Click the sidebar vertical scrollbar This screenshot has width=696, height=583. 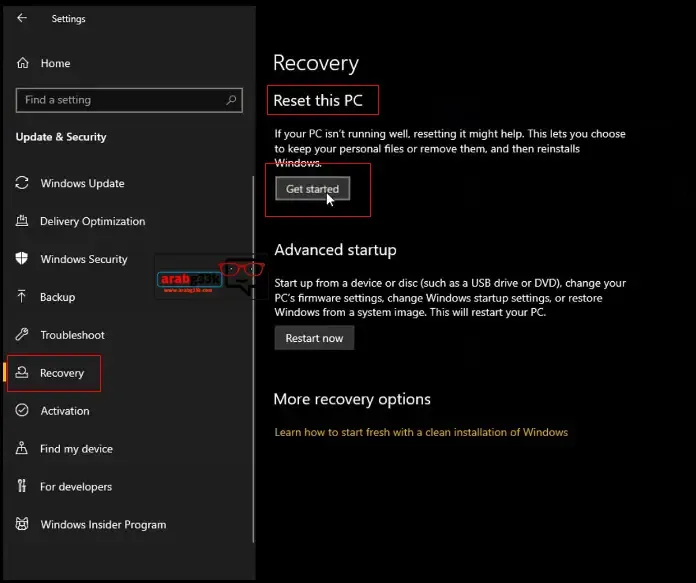coord(253,359)
